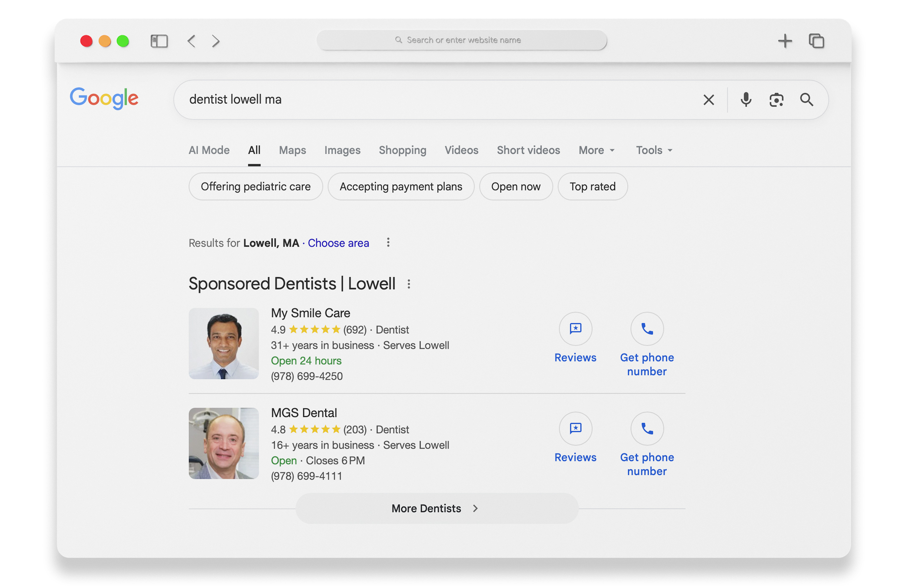Open the Choose area link
The image size is (913, 588).
coord(338,243)
